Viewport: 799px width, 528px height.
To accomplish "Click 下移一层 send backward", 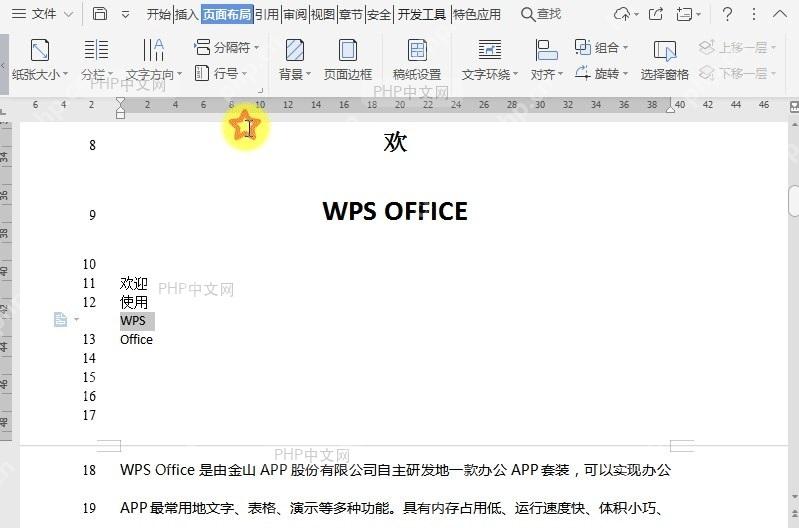I will (x=737, y=73).
